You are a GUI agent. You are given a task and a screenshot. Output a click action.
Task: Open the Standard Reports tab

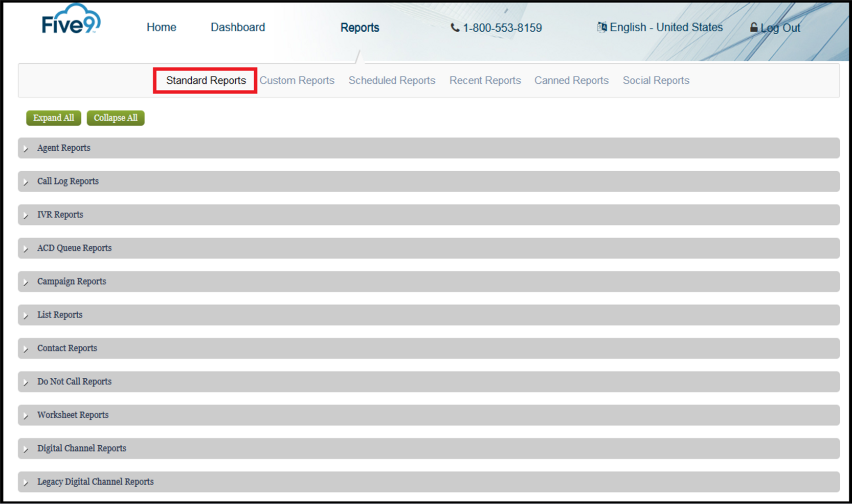(x=206, y=80)
